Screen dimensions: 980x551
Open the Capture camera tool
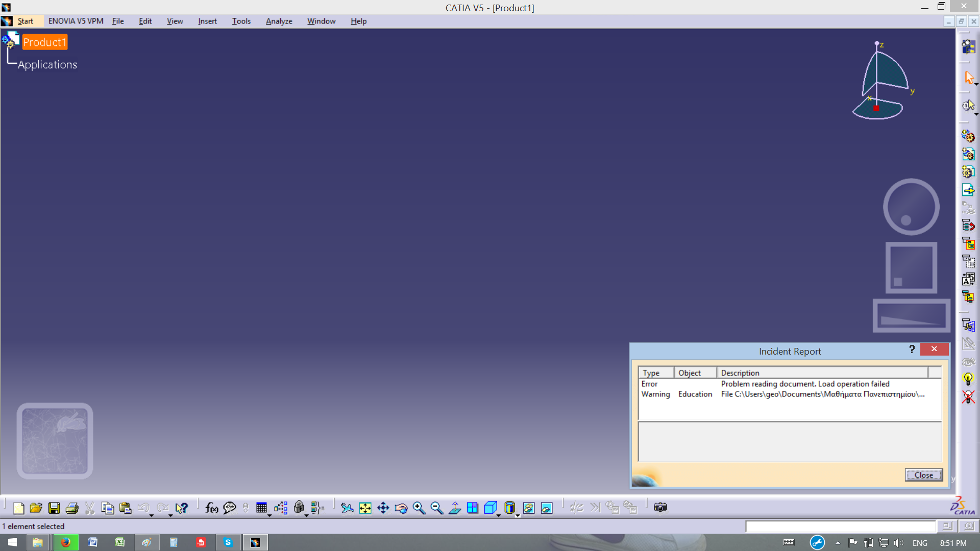pyautogui.click(x=660, y=508)
